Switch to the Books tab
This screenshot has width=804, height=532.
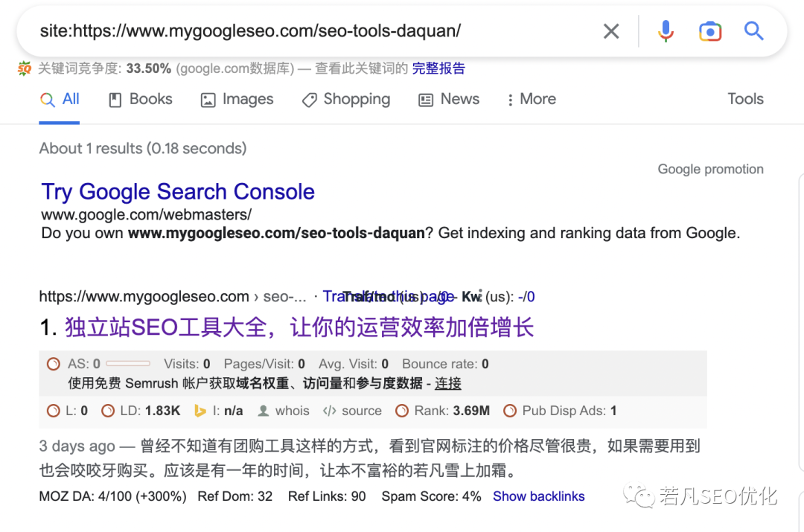141,99
